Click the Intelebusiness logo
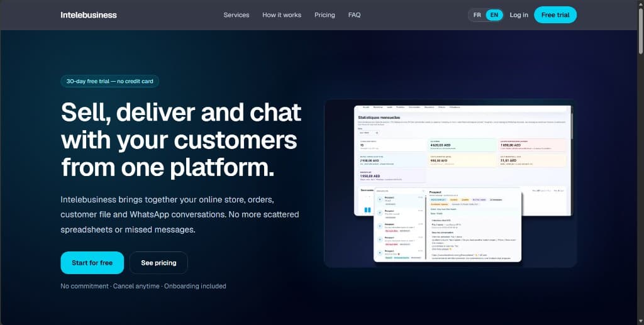 (x=89, y=15)
